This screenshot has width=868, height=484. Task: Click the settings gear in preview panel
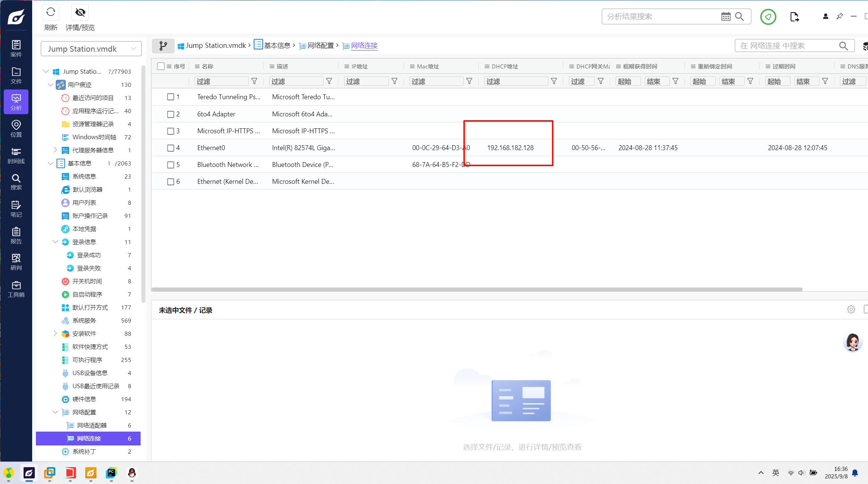[x=851, y=309]
